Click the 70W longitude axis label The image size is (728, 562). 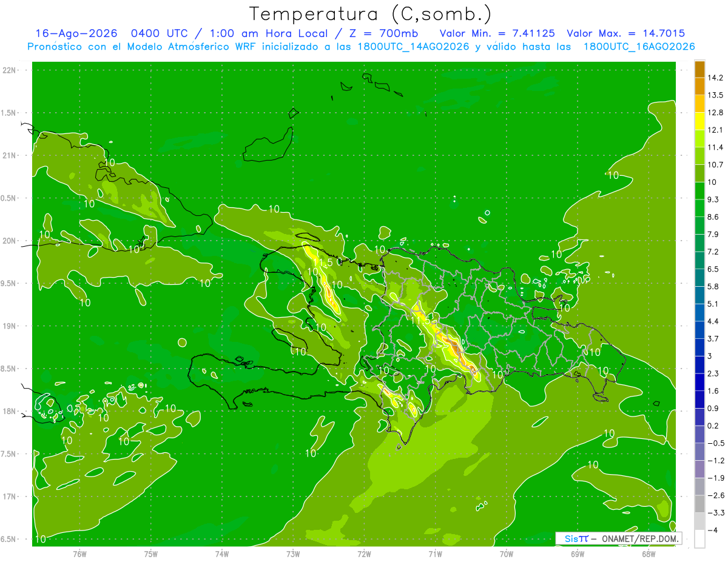(x=507, y=554)
